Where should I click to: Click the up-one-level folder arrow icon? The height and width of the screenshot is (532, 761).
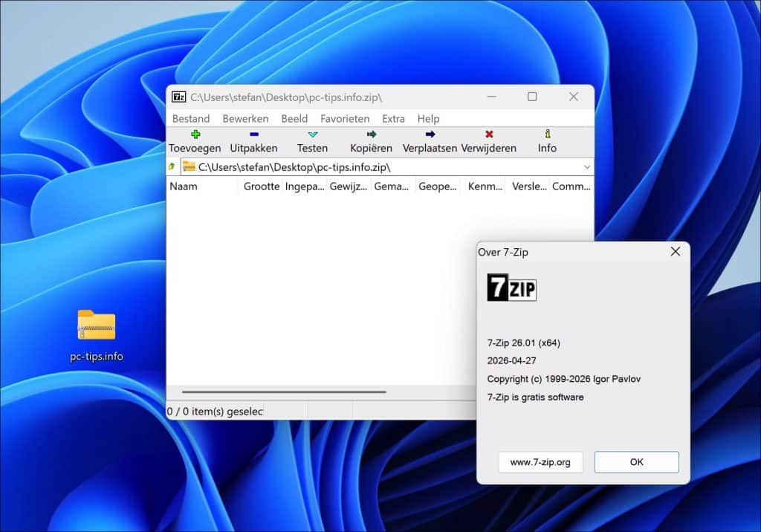[172, 166]
